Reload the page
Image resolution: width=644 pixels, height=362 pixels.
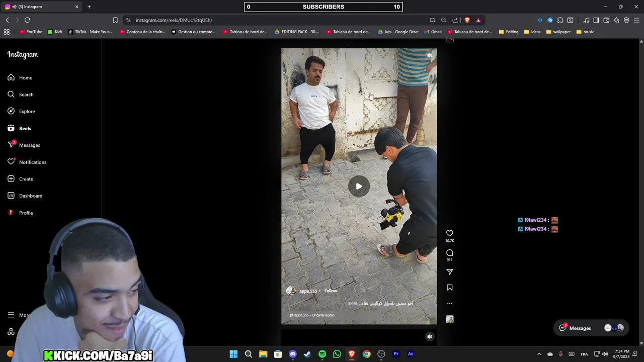[x=27, y=20]
